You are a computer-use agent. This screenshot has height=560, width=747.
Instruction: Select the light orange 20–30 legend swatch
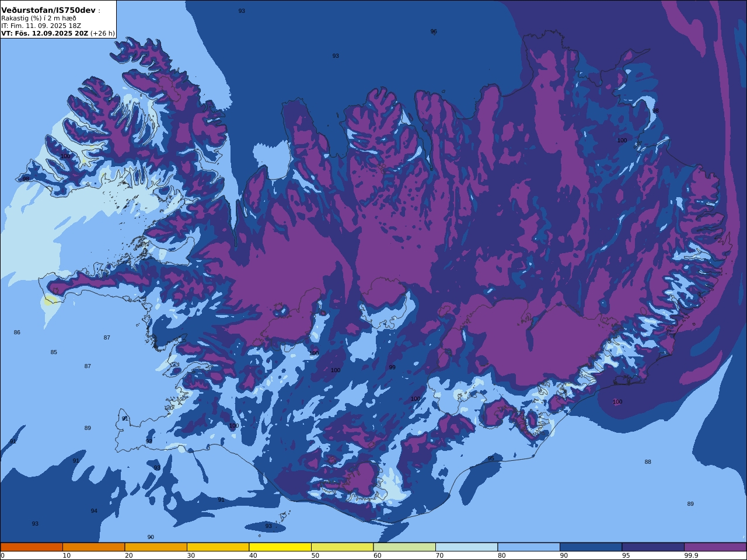tap(156, 547)
